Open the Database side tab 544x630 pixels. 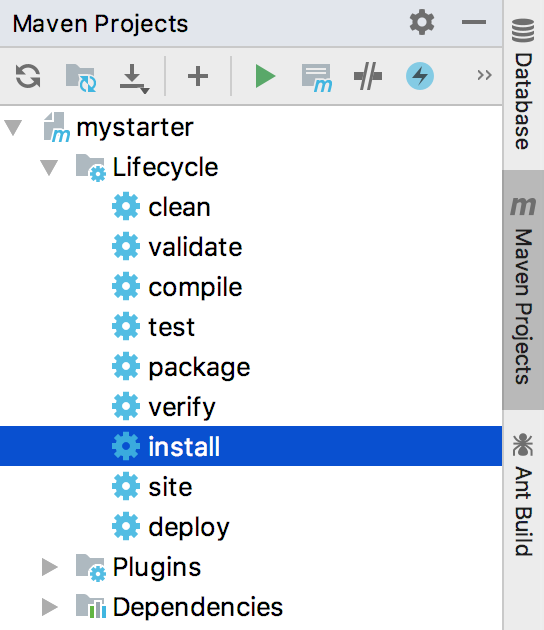click(x=523, y=85)
